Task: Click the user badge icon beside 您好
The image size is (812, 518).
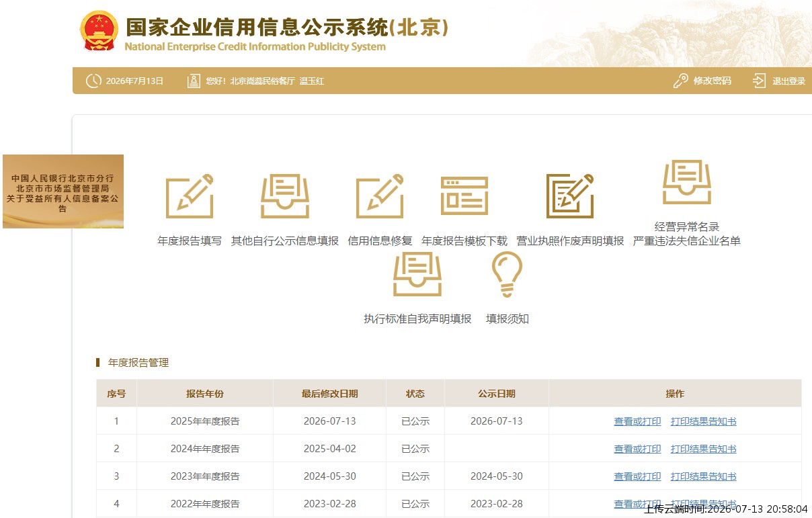Action: point(194,81)
